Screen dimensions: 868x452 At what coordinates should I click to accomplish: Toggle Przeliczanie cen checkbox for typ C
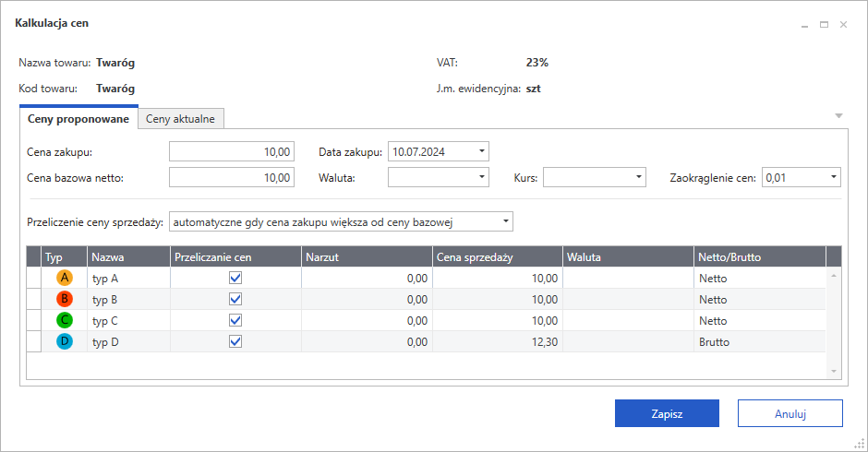click(x=235, y=320)
